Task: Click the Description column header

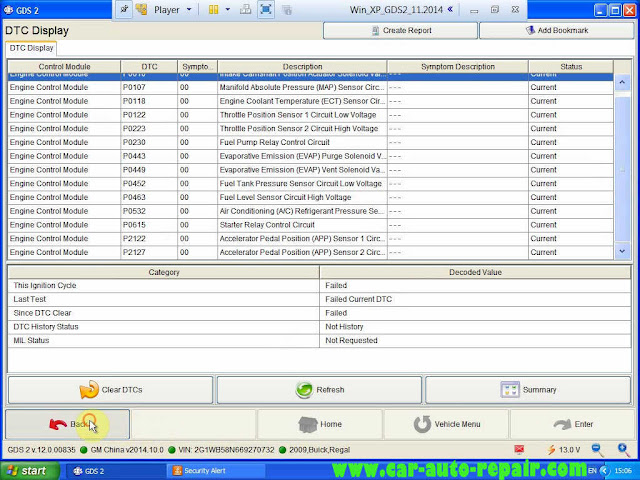Action: (x=302, y=67)
